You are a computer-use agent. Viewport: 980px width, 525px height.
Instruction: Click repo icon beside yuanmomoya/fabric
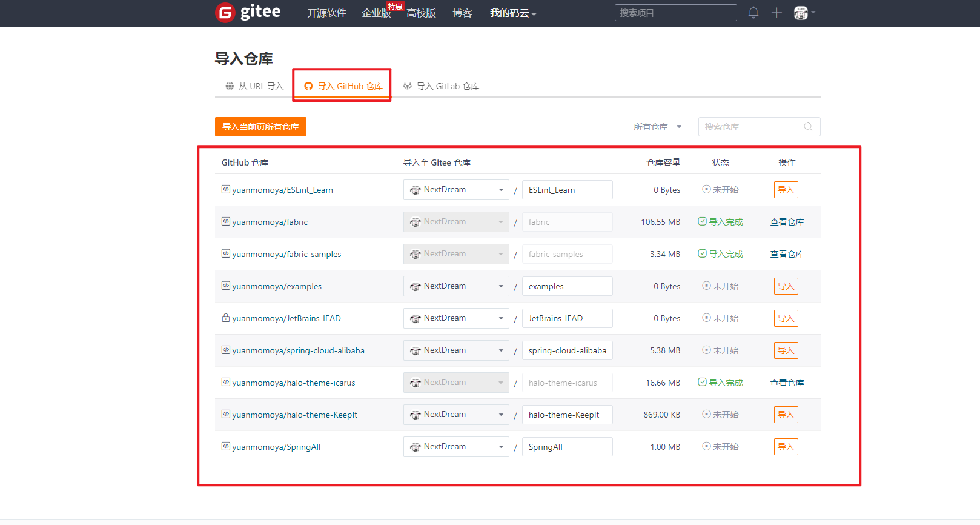(226, 221)
